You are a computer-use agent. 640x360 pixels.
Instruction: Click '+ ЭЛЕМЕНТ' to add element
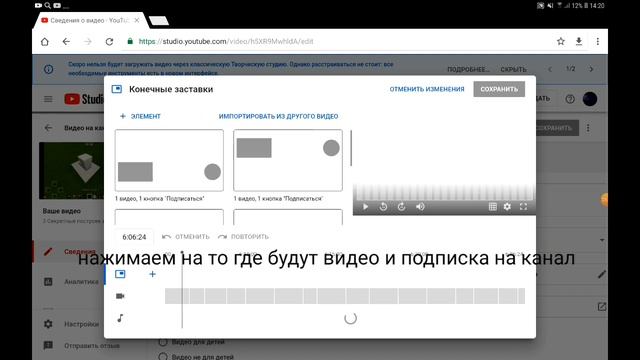pos(140,116)
